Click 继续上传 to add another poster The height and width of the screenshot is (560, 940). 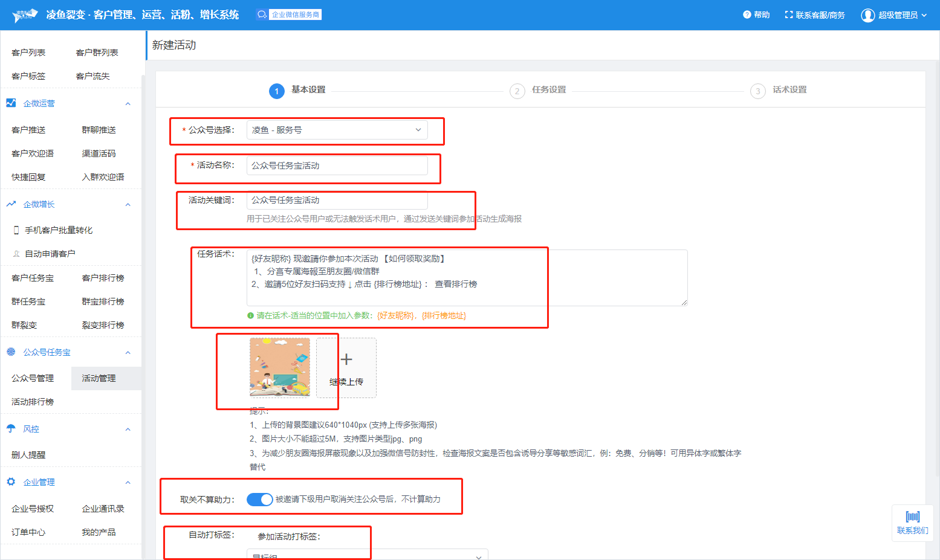[x=346, y=367]
